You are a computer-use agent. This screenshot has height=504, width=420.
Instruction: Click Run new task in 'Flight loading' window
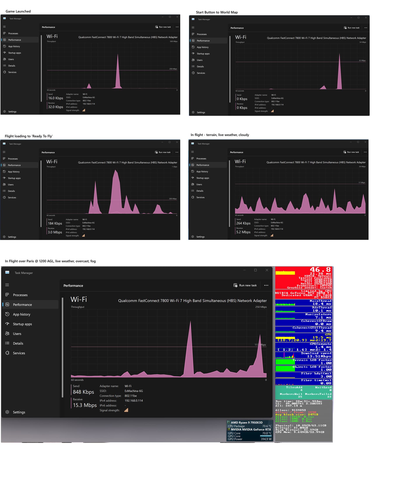163,152
